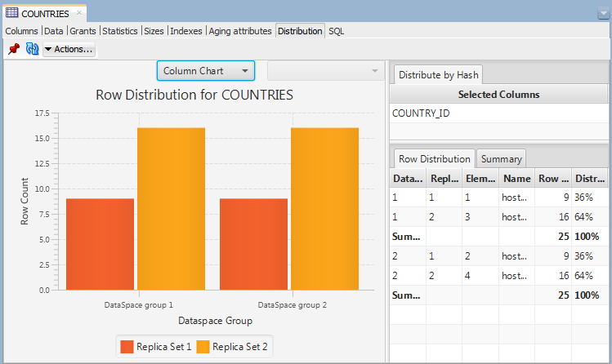The height and width of the screenshot is (364, 612).
Task: Open the Aging attributes tab
Action: coord(240,31)
